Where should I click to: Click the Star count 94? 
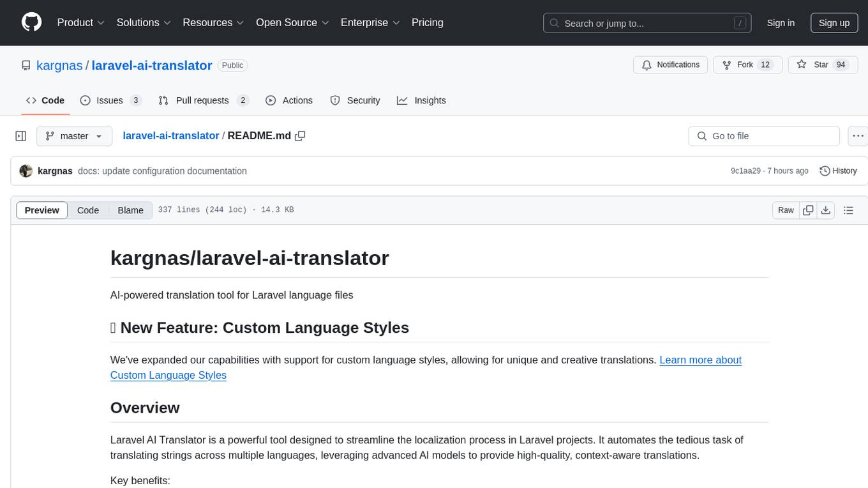841,65
